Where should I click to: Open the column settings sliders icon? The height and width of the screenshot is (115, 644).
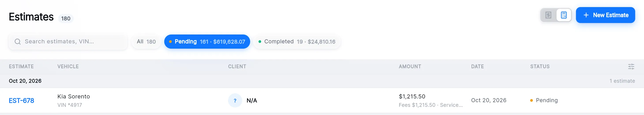click(631, 67)
